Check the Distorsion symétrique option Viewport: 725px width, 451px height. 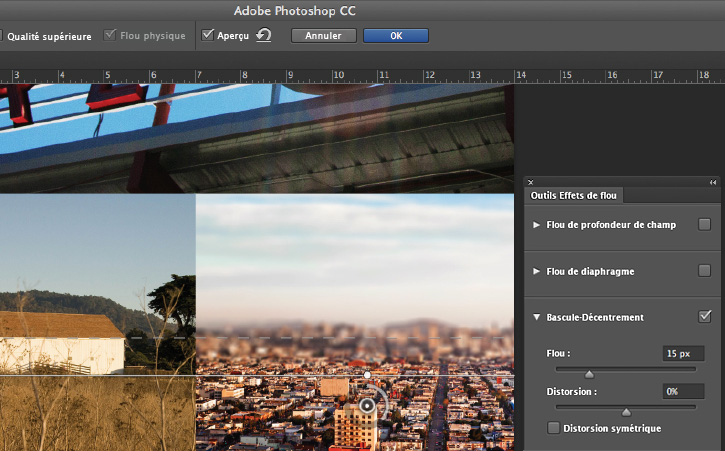554,428
